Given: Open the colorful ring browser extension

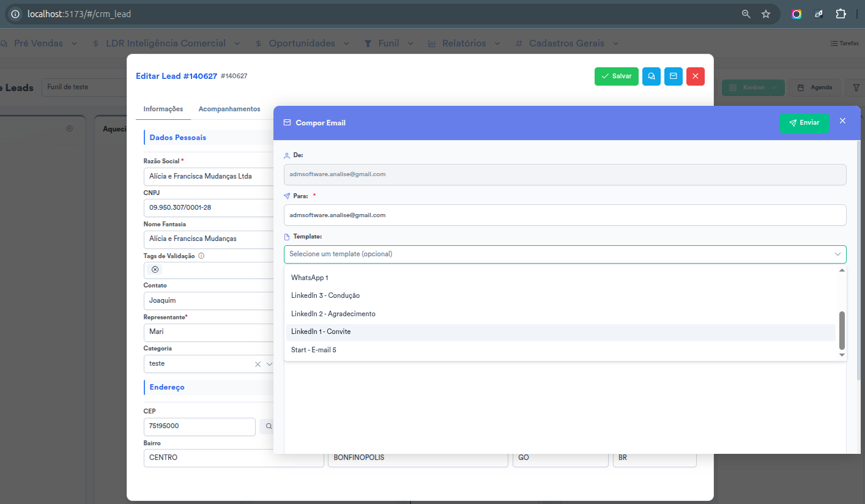Looking at the screenshot, I should [x=796, y=13].
